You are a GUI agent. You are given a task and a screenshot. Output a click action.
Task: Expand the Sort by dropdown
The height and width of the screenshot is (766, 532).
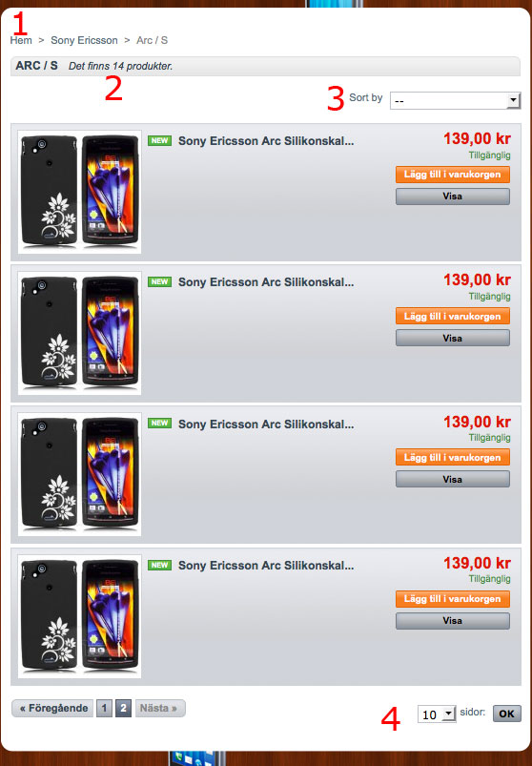coord(455,100)
